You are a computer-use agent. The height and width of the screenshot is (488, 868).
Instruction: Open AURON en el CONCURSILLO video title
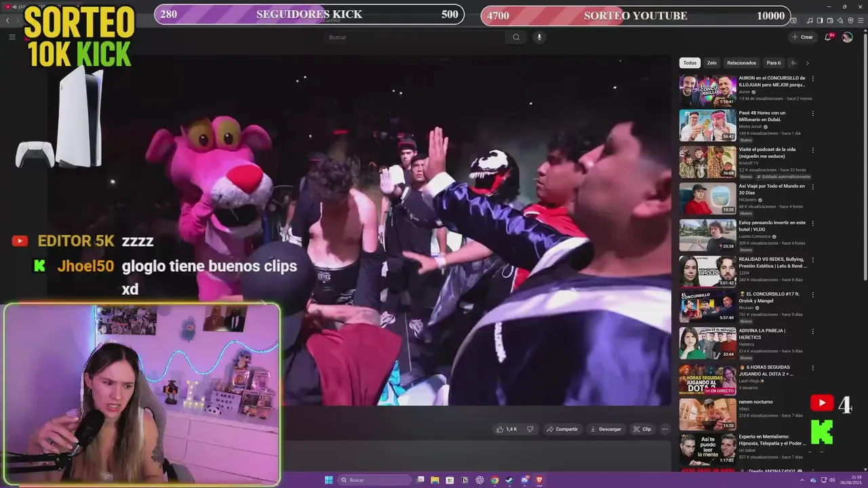coord(772,81)
